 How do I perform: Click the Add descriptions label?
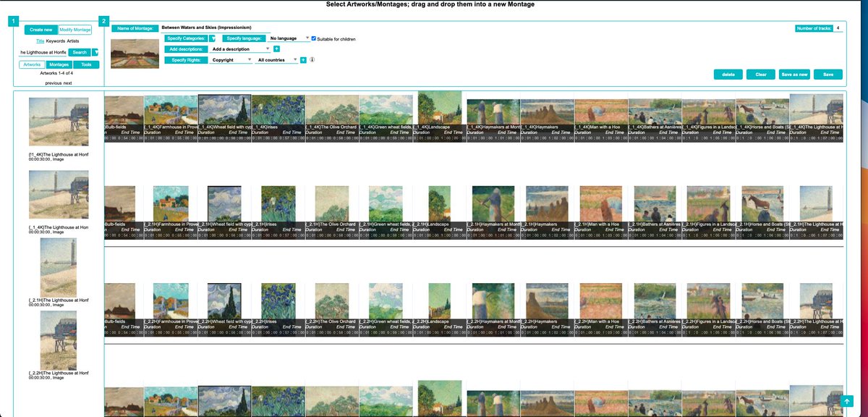[185, 49]
